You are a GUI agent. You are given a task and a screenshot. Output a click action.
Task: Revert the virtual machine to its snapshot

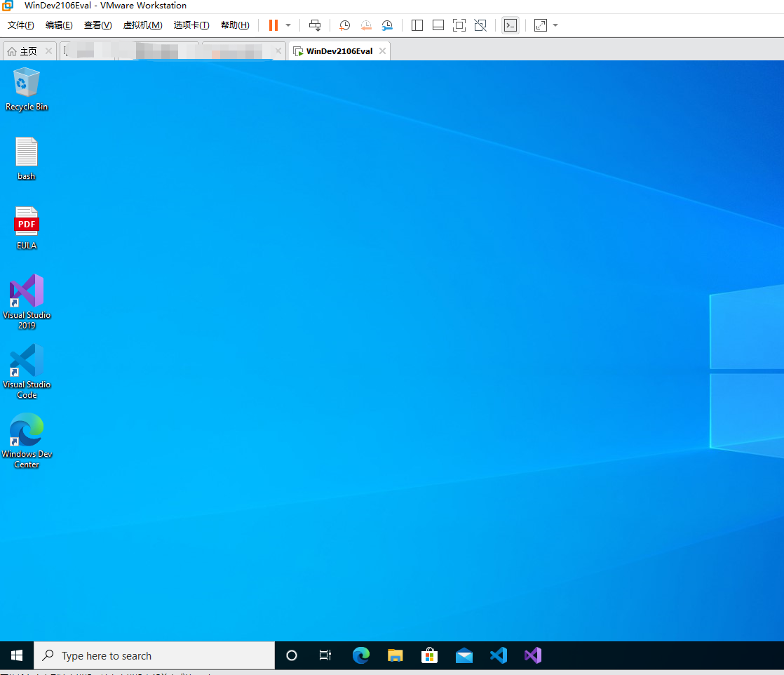pyautogui.click(x=366, y=25)
